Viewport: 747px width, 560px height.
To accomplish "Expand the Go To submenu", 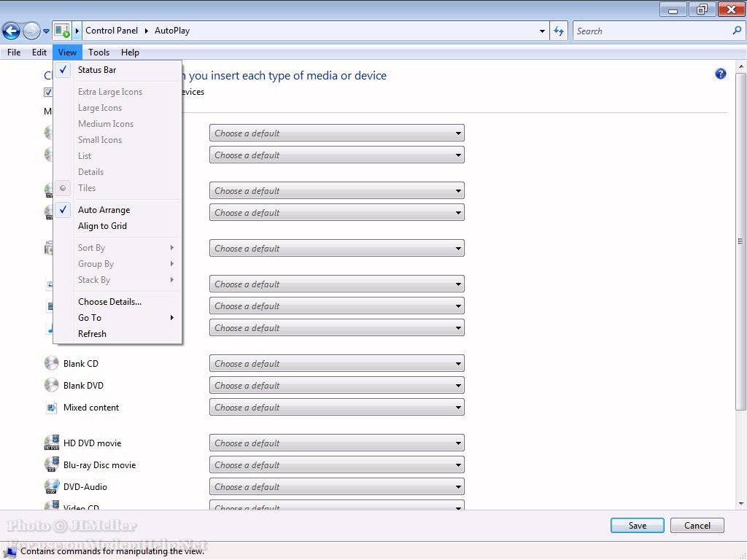I will (117, 318).
